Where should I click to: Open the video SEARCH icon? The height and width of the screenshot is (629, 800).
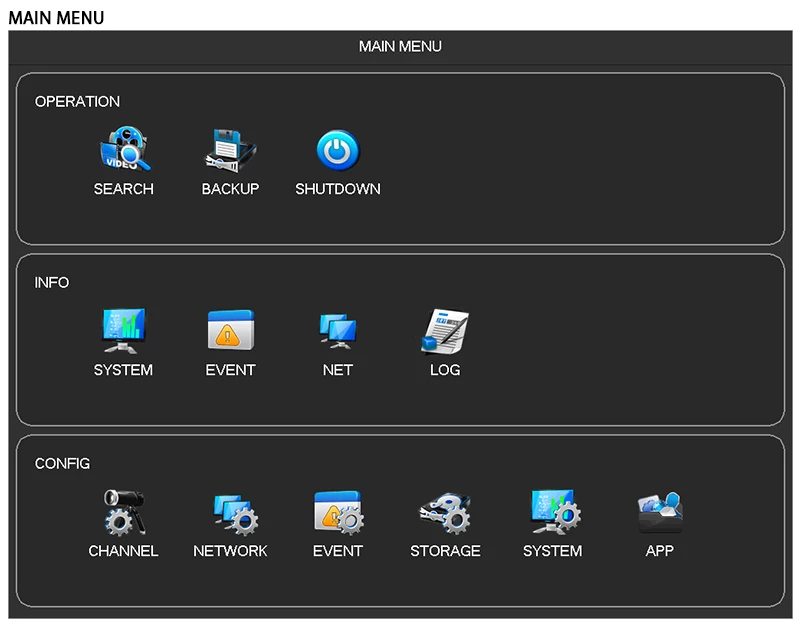tap(124, 150)
